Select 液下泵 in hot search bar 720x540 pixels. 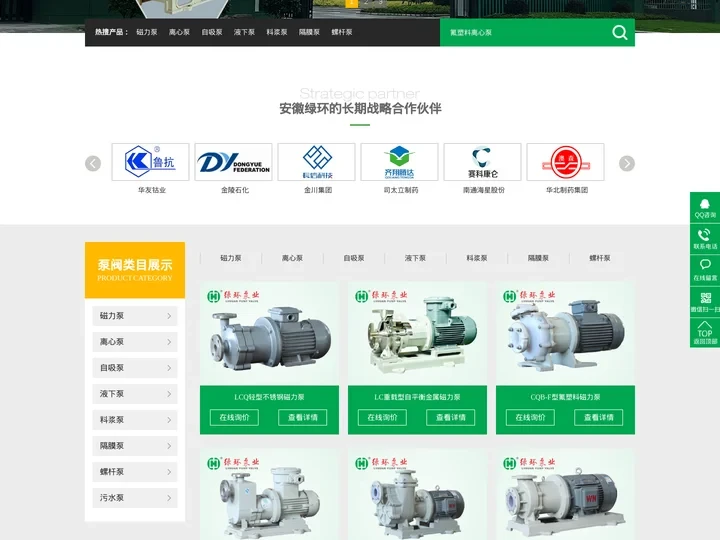244,32
